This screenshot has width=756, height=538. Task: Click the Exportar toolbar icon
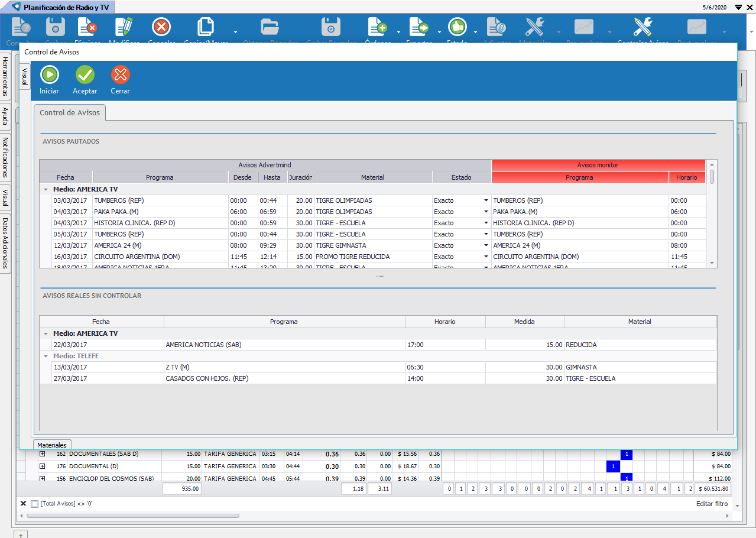(x=418, y=27)
